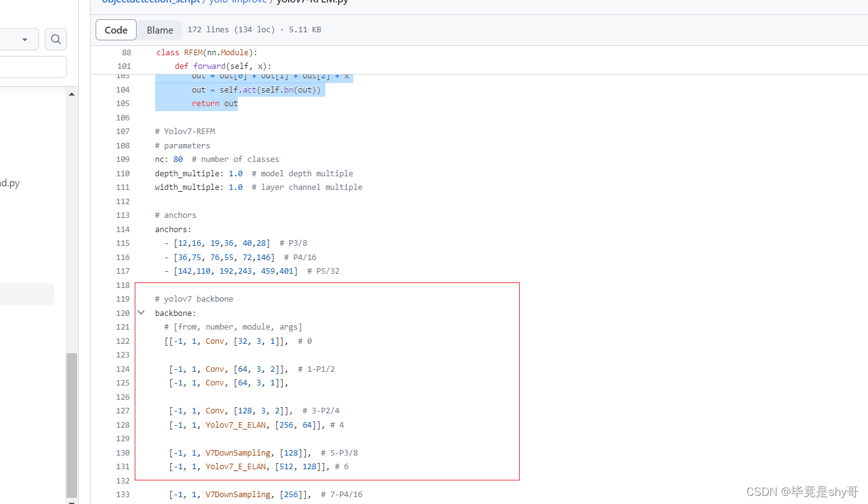Click the file tree scrollbar up arrow
The image size is (868, 504).
[71, 94]
